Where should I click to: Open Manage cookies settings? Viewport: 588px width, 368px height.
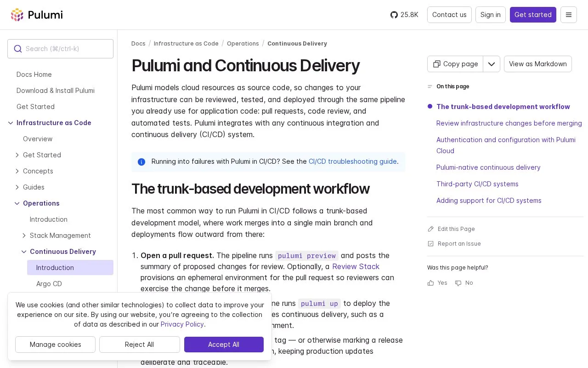(x=56, y=345)
